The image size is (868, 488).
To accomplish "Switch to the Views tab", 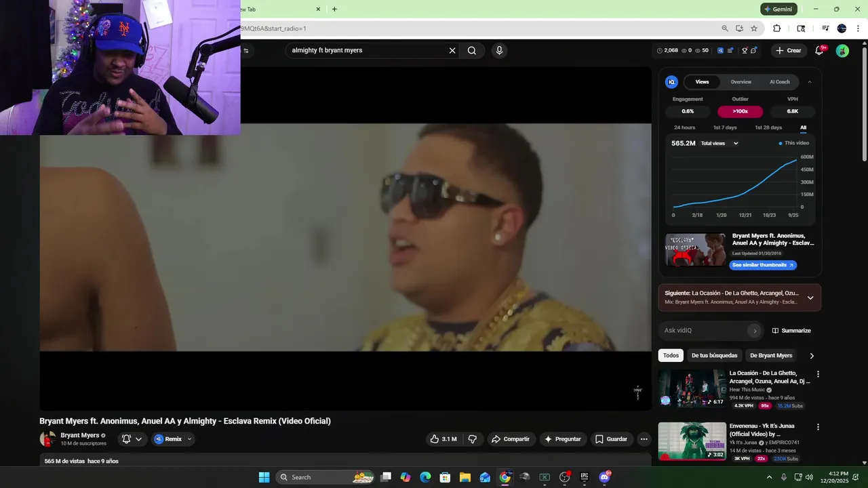I will pyautogui.click(x=702, y=82).
